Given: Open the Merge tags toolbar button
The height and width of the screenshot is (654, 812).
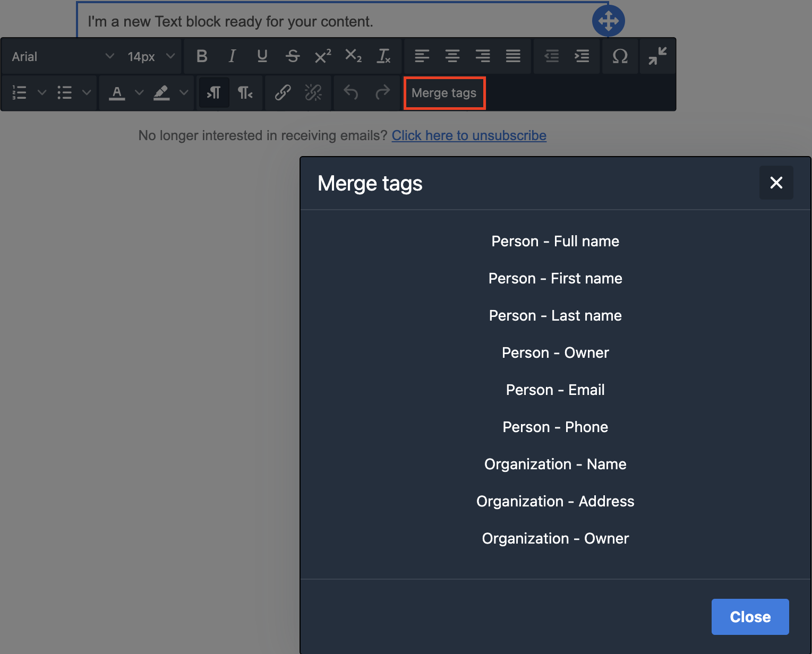Looking at the screenshot, I should point(445,93).
